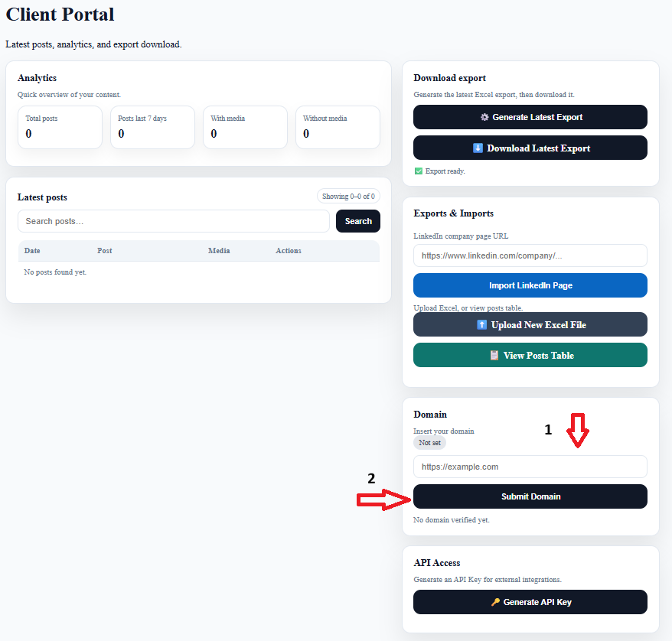Click the Not set domain status badge

pyautogui.click(x=429, y=443)
